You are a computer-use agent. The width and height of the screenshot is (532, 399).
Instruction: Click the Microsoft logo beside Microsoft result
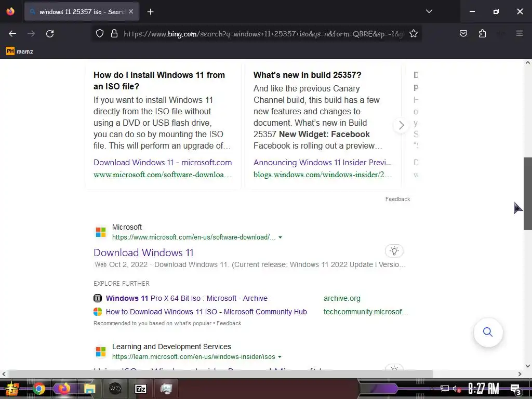[101, 232]
